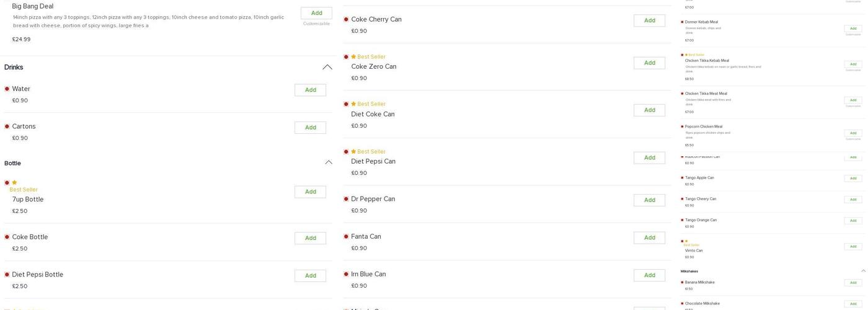
Task: Add Water to the basket
Action: point(310,91)
